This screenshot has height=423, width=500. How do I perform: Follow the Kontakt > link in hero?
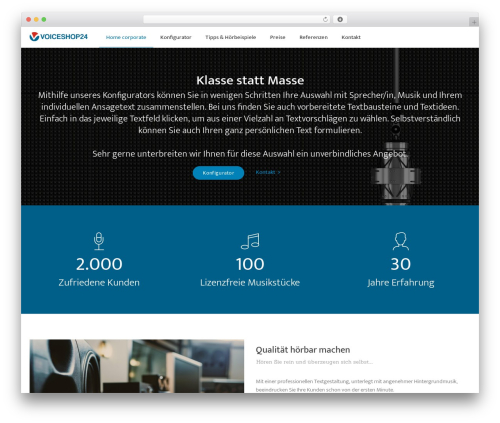click(268, 172)
